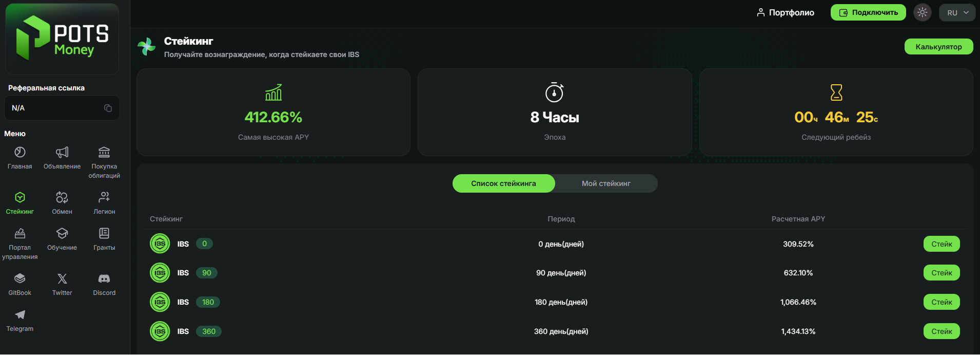Open the Главная dashboard icon
Image resolution: width=980 pixels, height=355 pixels.
(20, 152)
